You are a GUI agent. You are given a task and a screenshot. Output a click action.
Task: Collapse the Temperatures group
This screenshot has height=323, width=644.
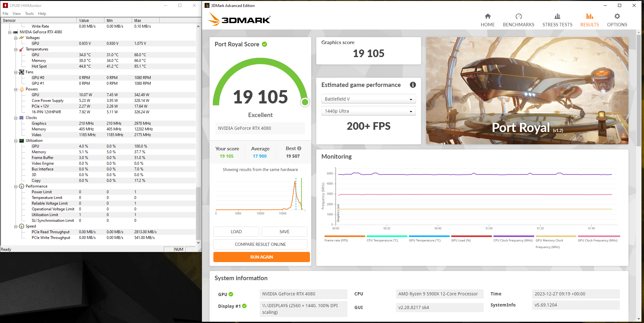[16, 49]
